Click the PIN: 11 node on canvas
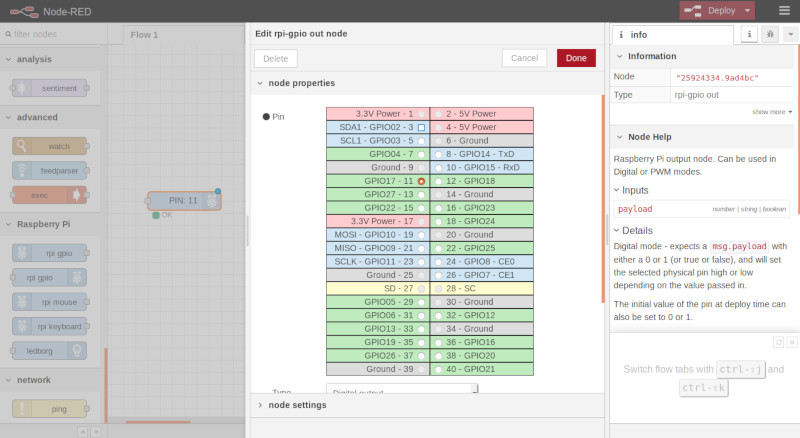The image size is (800, 438). 184,201
